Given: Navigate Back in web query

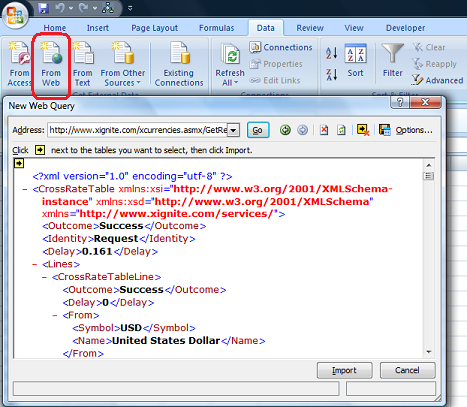Looking at the screenshot, I should point(285,130).
